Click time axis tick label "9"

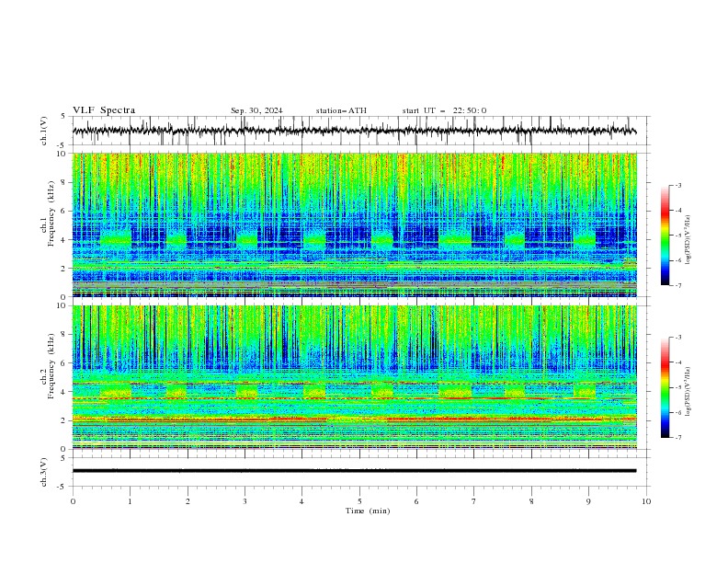pyautogui.click(x=588, y=501)
